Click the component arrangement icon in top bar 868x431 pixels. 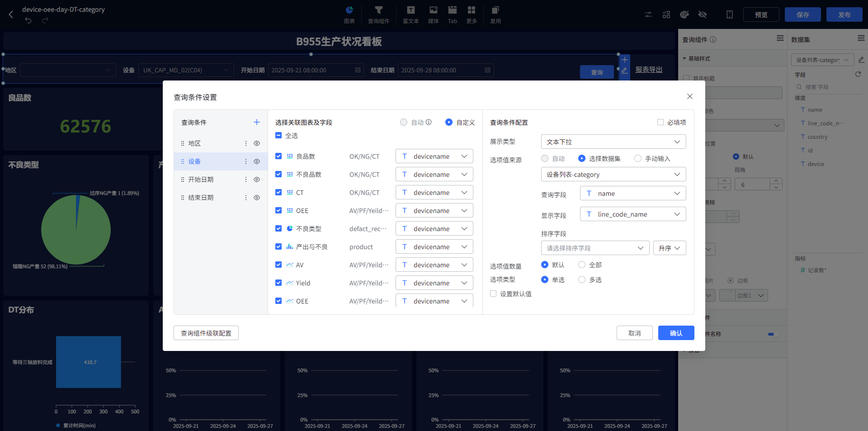point(666,14)
